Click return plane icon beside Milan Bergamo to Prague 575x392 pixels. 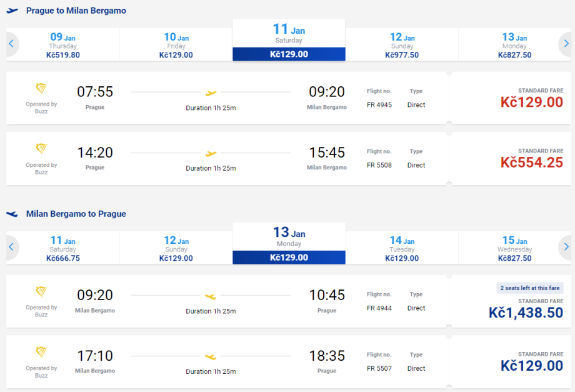pos(12,214)
